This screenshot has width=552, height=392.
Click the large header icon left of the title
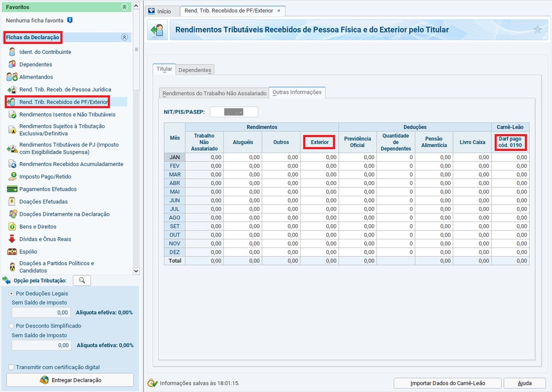(x=158, y=30)
